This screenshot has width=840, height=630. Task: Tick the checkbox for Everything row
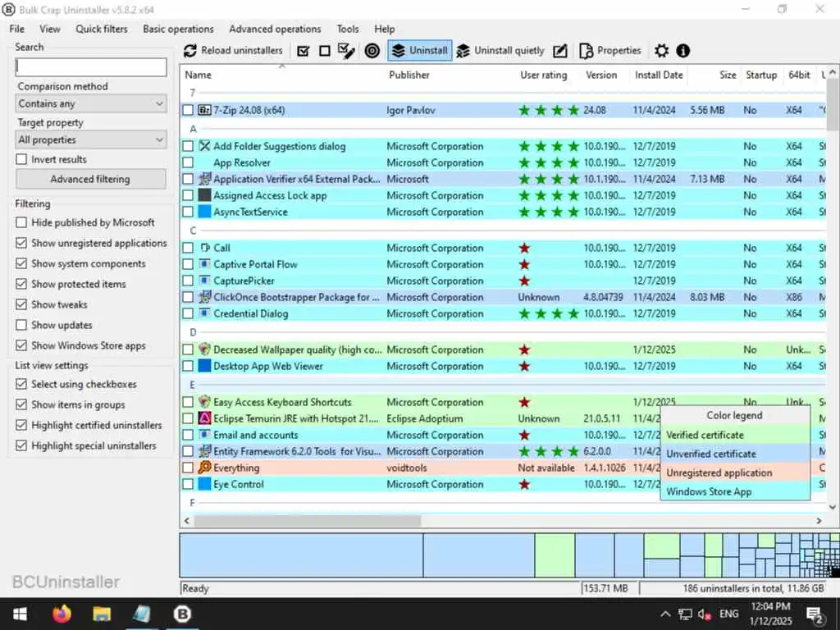point(188,468)
